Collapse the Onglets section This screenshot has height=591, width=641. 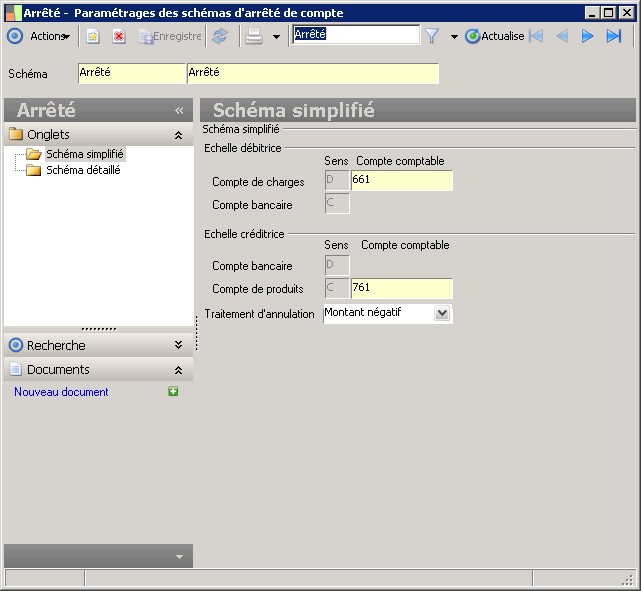click(x=178, y=135)
